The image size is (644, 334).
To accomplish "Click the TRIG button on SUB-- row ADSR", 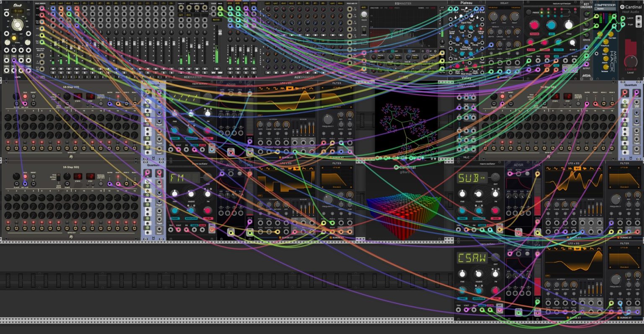I will point(527,174).
